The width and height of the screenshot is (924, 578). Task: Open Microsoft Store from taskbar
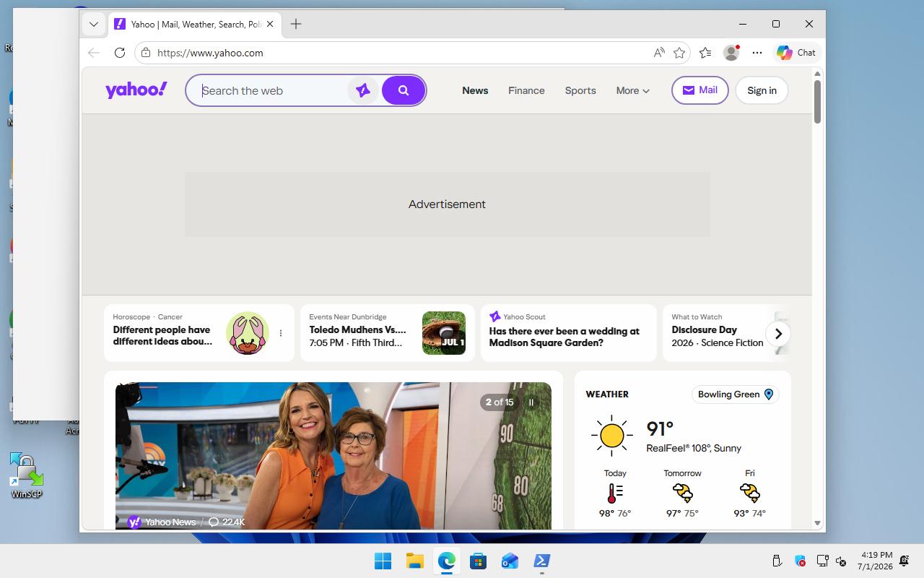click(x=478, y=561)
